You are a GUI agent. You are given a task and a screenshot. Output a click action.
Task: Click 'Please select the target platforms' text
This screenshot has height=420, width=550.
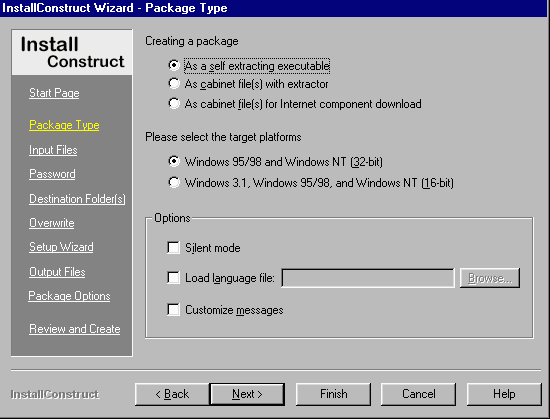coord(223,137)
